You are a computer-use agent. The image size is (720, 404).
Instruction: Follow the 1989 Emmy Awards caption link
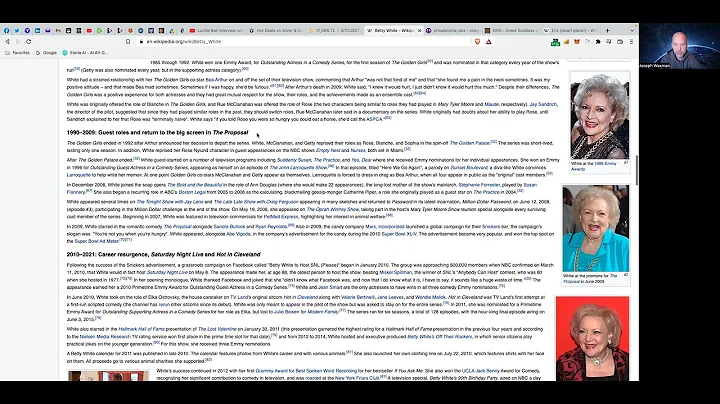point(594,166)
